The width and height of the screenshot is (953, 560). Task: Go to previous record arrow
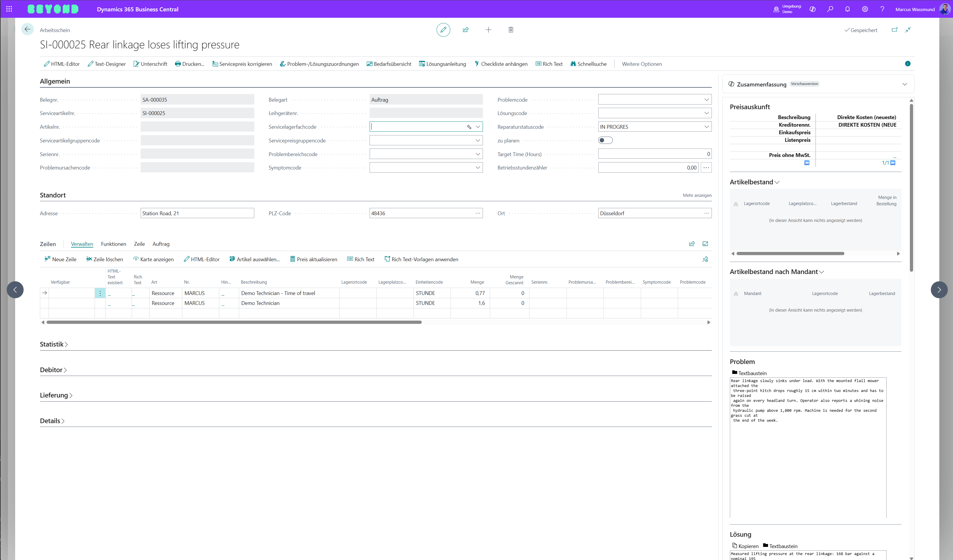(x=15, y=290)
